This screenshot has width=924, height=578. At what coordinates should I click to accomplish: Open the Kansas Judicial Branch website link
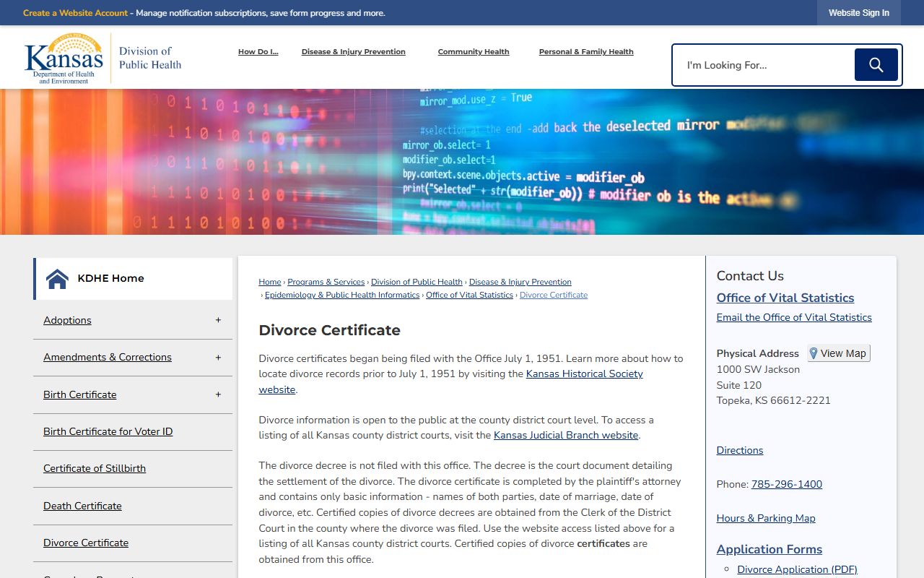(x=566, y=435)
